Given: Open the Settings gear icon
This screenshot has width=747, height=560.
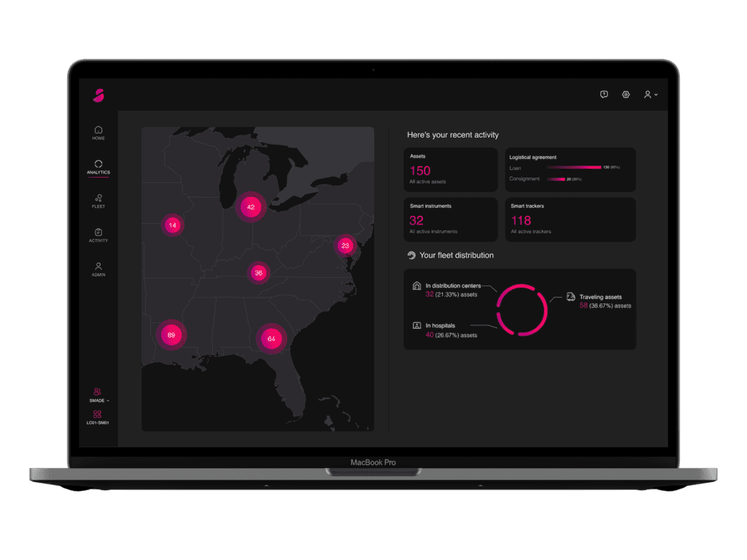Looking at the screenshot, I should tap(626, 94).
